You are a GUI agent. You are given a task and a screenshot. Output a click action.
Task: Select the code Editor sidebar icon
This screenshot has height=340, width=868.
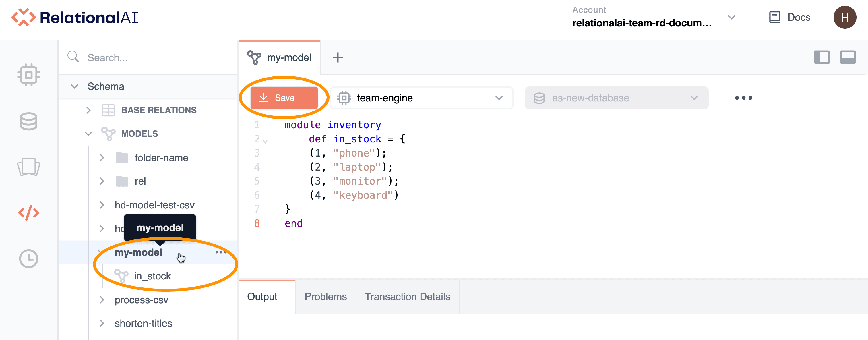tap(29, 212)
